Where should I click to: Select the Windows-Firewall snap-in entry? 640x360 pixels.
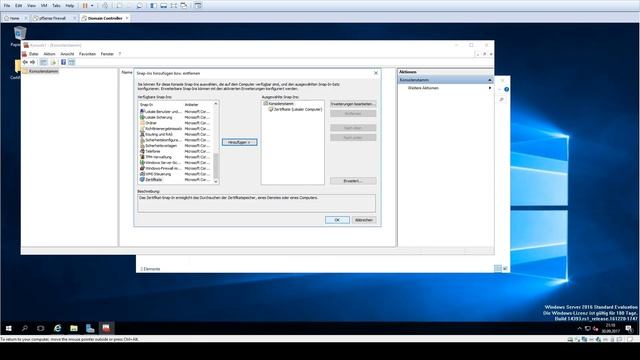tap(176, 168)
